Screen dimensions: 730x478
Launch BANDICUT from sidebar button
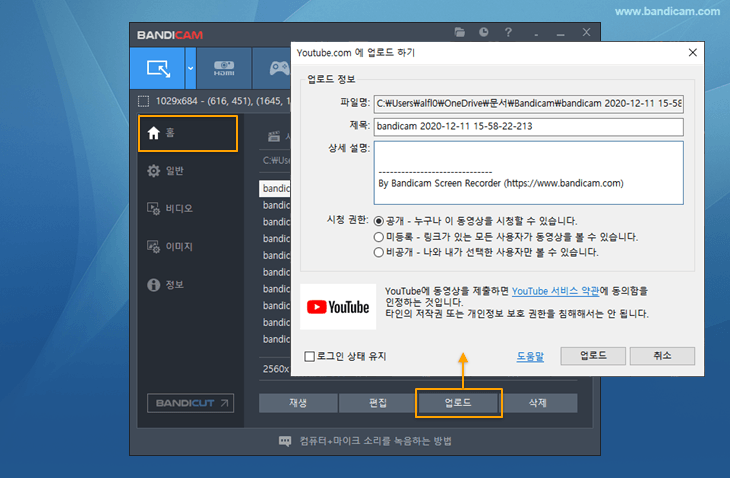click(190, 403)
